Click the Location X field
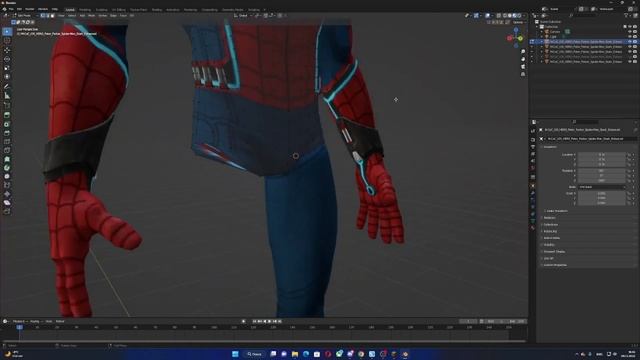Screen dimensions: 640x360 click(x=602, y=155)
